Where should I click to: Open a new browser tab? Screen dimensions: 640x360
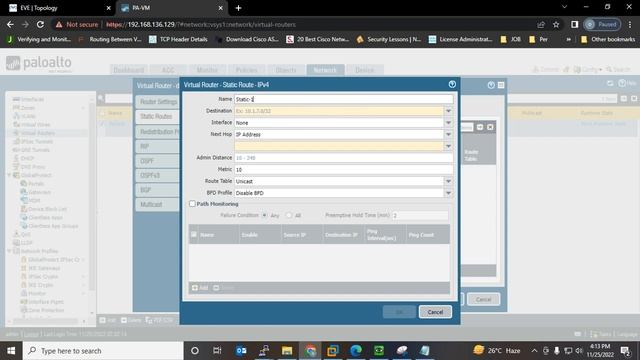point(238,8)
